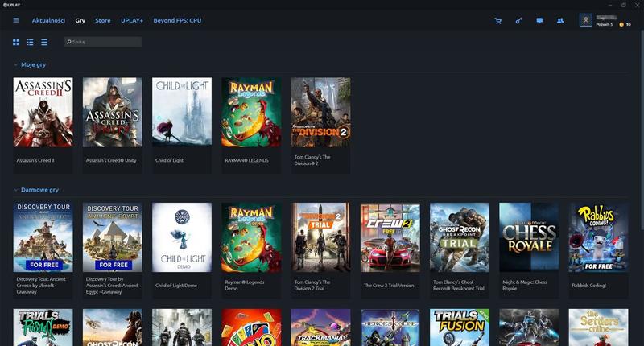Open Discovery Tour Ancient Egypt cover

pyautogui.click(x=113, y=237)
